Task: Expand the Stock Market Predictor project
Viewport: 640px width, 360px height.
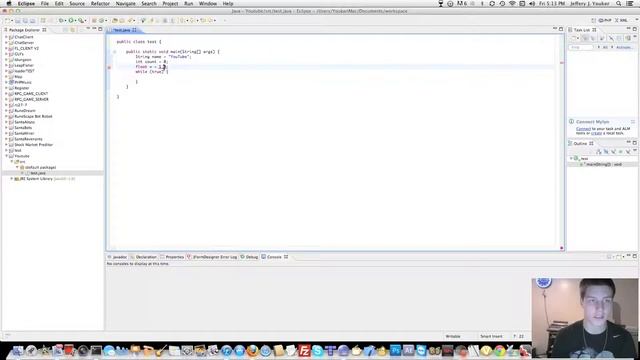Action: [x=6, y=144]
